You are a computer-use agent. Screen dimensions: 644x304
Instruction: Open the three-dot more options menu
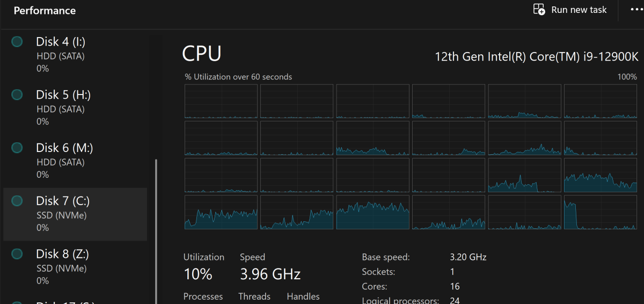[636, 10]
